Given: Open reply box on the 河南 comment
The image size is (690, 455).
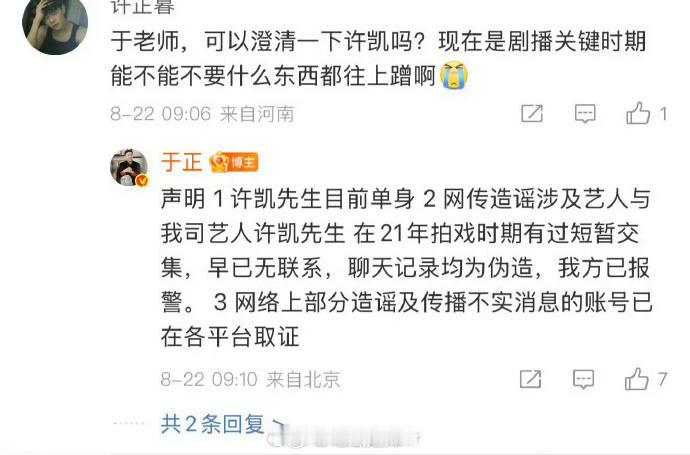Looking at the screenshot, I should pyautogui.click(x=585, y=114).
